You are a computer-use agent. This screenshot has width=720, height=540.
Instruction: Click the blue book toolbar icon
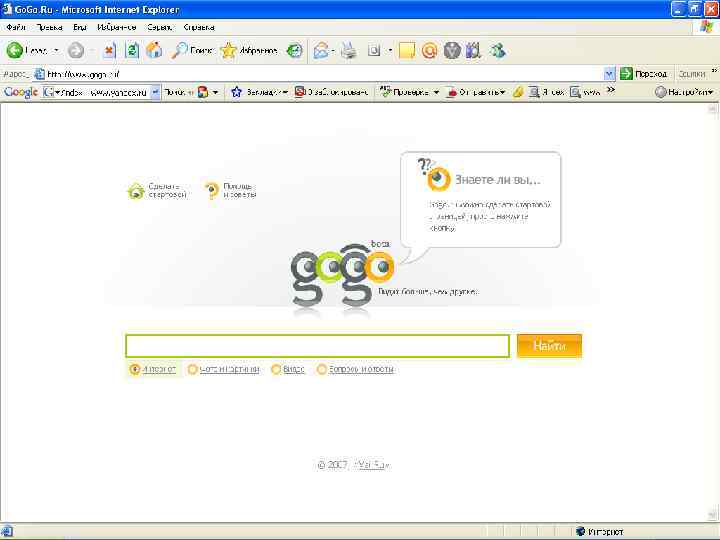tap(473, 51)
